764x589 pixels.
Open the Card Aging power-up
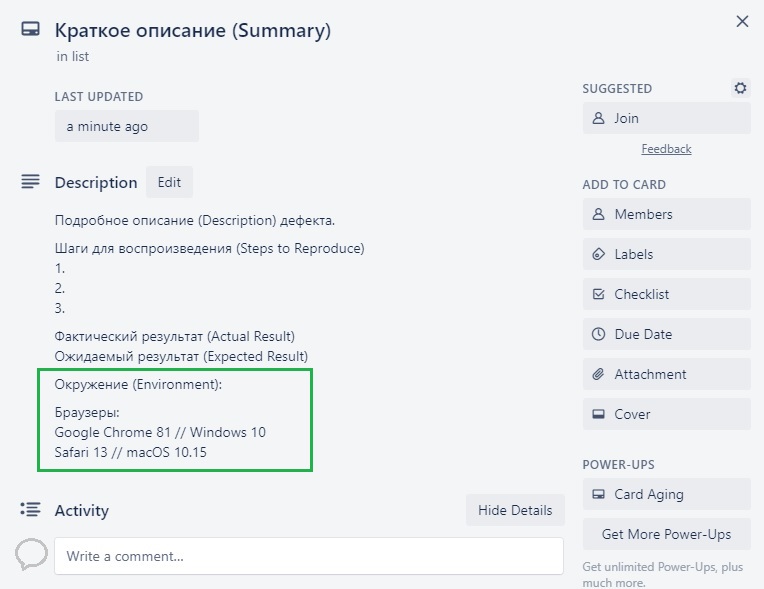coord(666,494)
